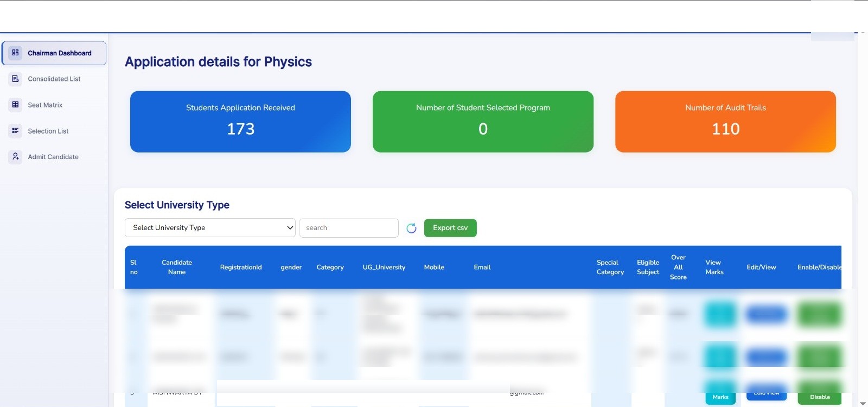Click the scrollbar down arrow
Screen dimensions: 868x407
[x=863, y=403]
